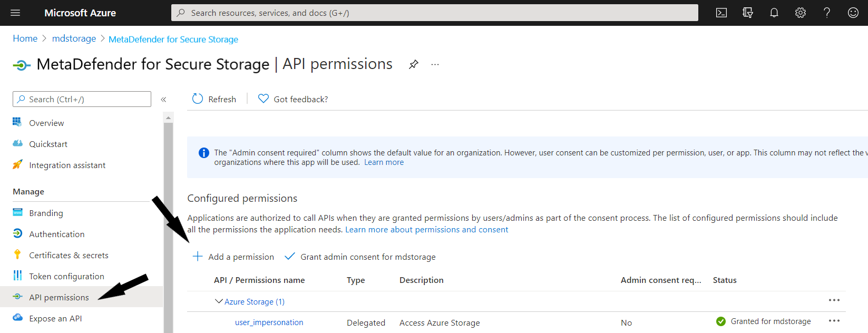
Task: Click the Delegated type cell
Action: (x=366, y=323)
